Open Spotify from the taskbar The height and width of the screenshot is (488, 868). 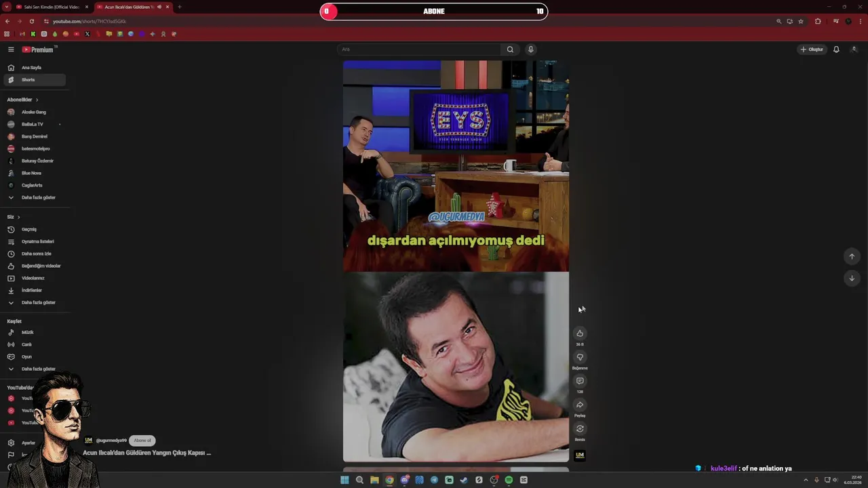tap(509, 480)
